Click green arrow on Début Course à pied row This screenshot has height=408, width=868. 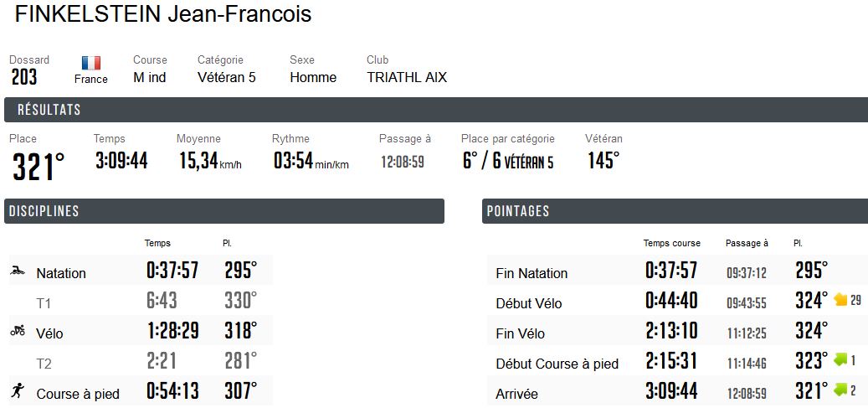pos(841,360)
